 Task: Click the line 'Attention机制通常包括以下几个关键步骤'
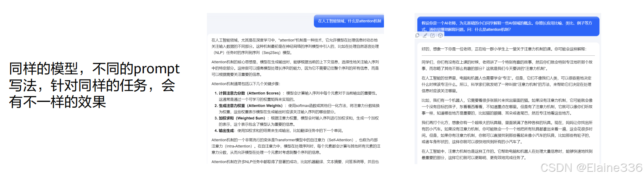(x=246, y=84)
